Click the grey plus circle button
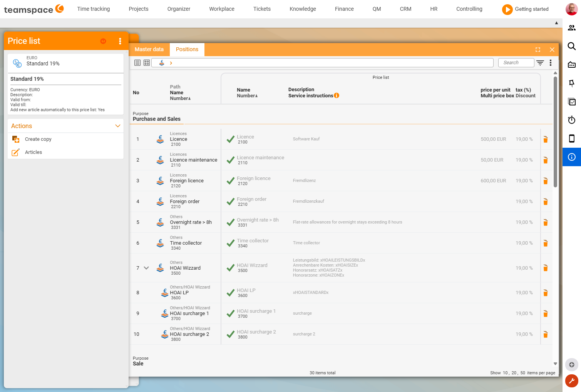Screen dimensions: 581x392 coord(572,365)
